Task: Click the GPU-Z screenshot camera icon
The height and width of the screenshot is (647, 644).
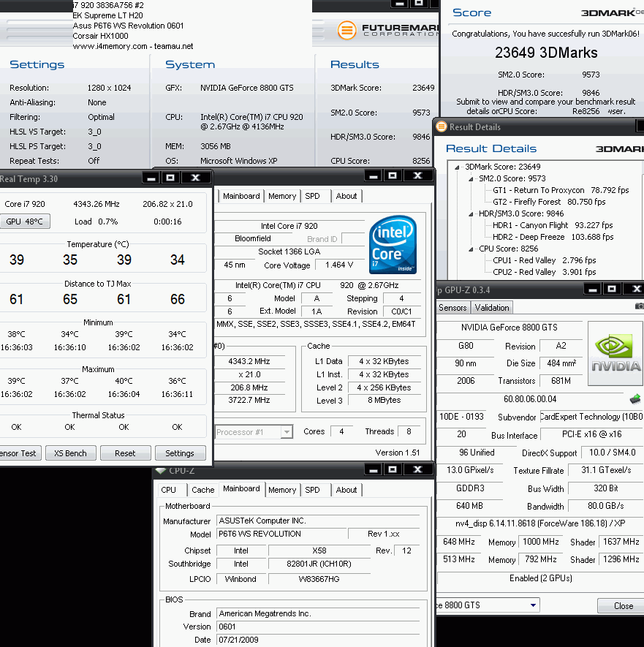Action: coord(640,306)
